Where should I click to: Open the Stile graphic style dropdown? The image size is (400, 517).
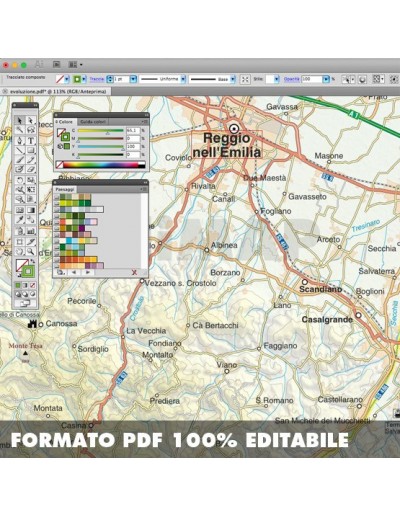click(277, 79)
